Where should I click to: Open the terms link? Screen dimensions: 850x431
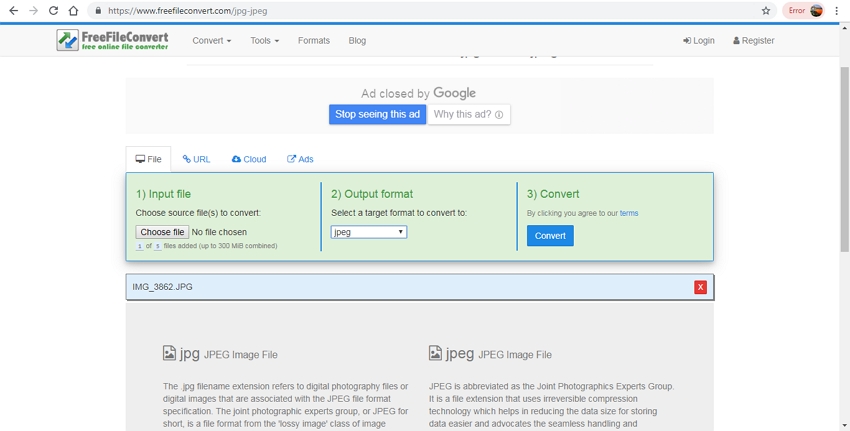(x=628, y=213)
